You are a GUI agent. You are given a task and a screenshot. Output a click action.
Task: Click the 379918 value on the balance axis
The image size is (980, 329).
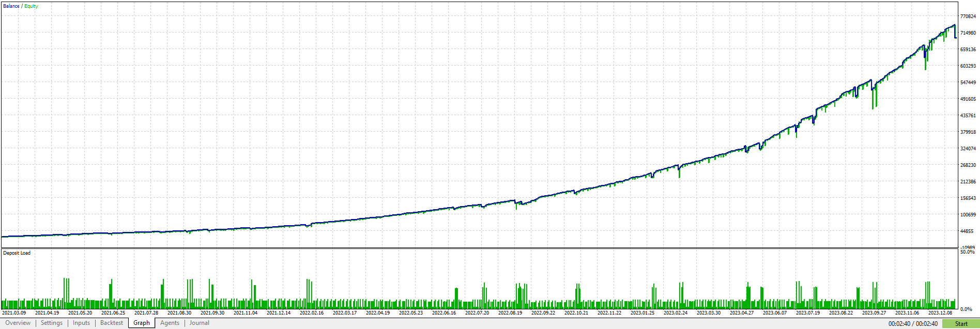click(968, 132)
